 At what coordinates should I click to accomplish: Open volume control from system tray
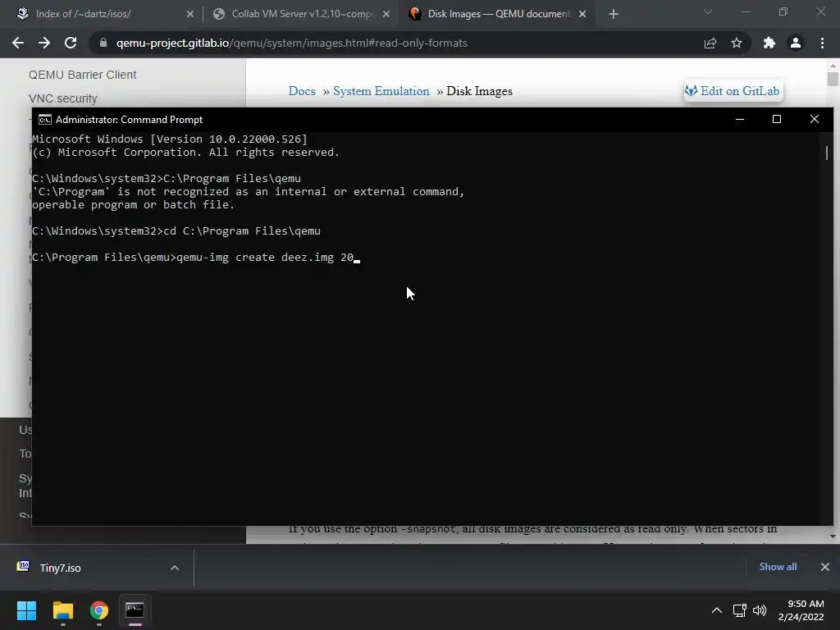(x=760, y=610)
